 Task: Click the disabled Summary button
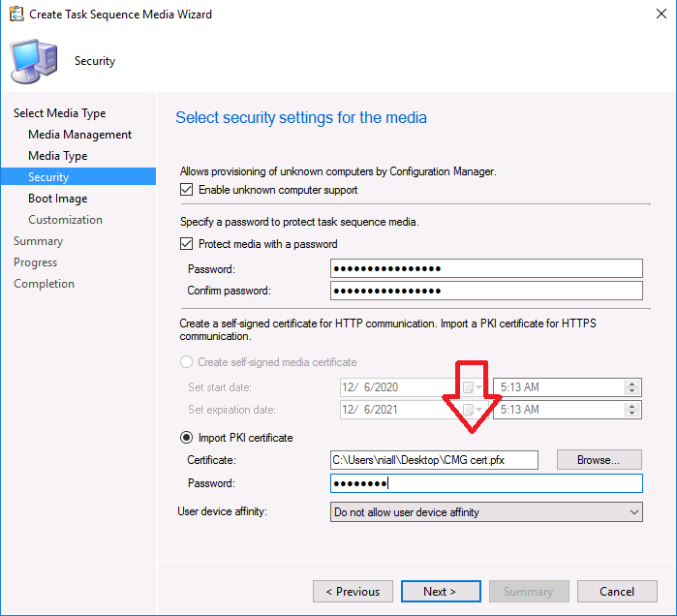(x=529, y=592)
